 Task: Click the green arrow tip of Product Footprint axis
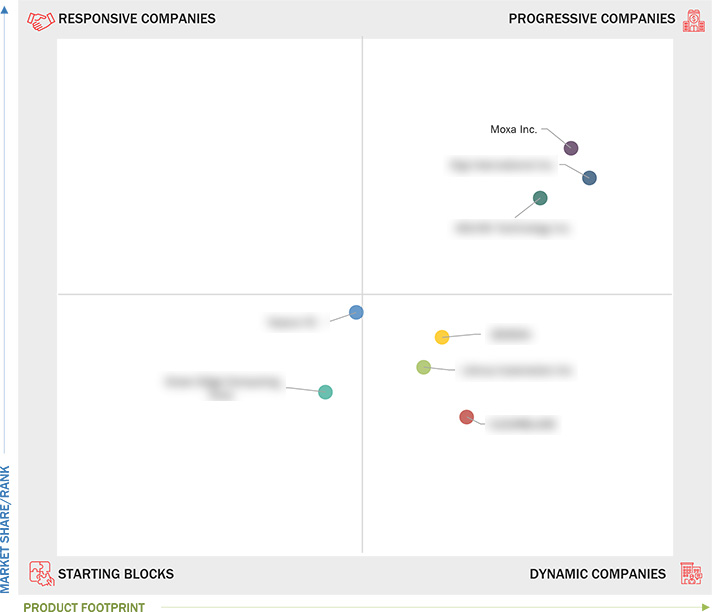point(706,607)
